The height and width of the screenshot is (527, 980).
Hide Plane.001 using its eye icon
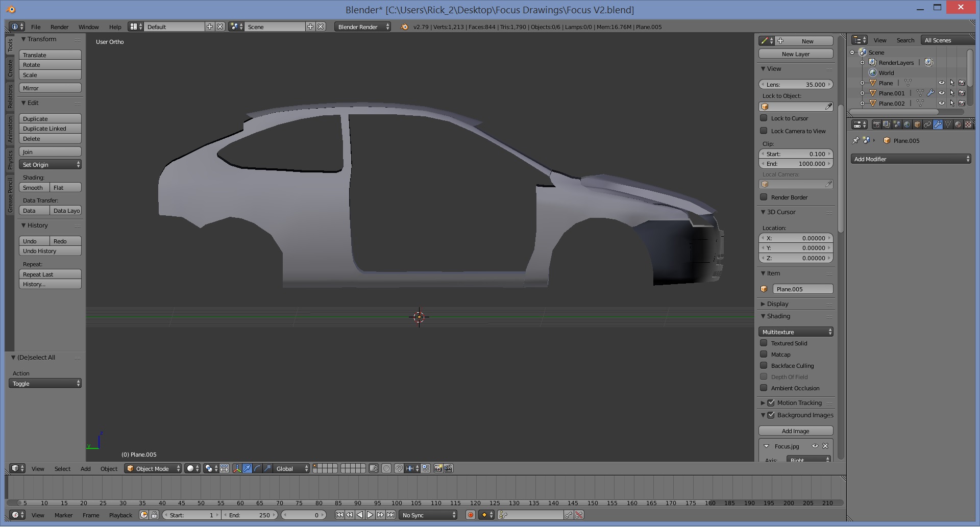pyautogui.click(x=942, y=93)
